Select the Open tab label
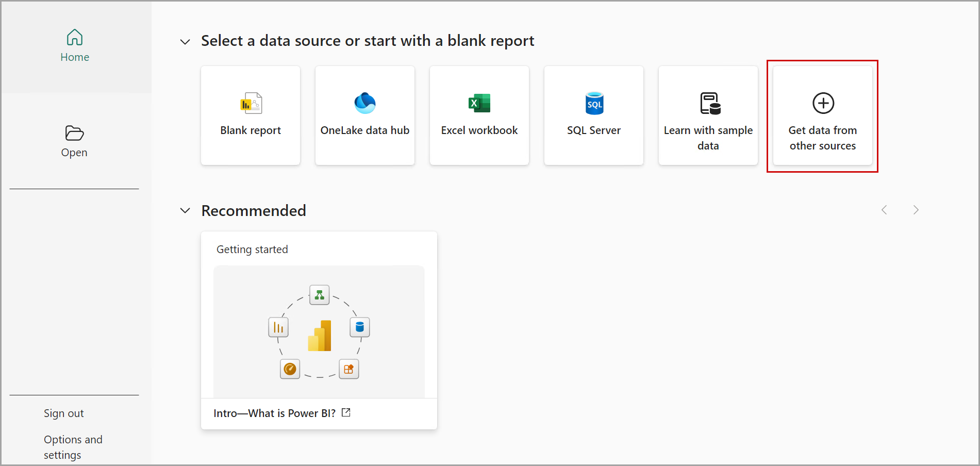The height and width of the screenshot is (466, 980). pyautogui.click(x=74, y=153)
